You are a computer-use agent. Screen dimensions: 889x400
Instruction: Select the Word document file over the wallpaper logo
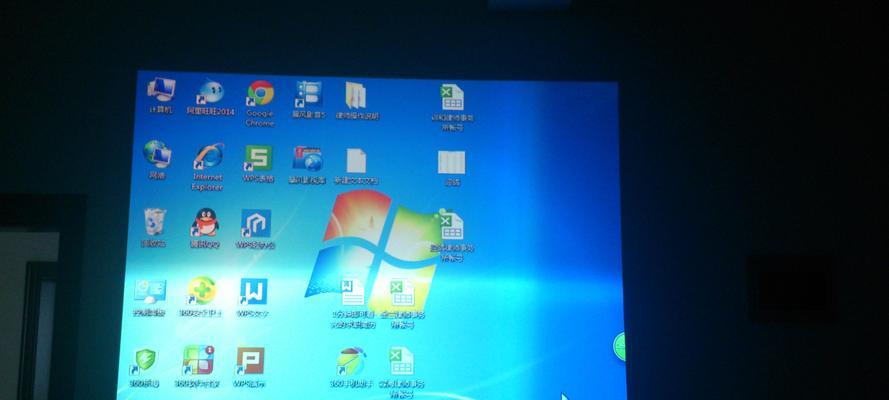pyautogui.click(x=353, y=303)
